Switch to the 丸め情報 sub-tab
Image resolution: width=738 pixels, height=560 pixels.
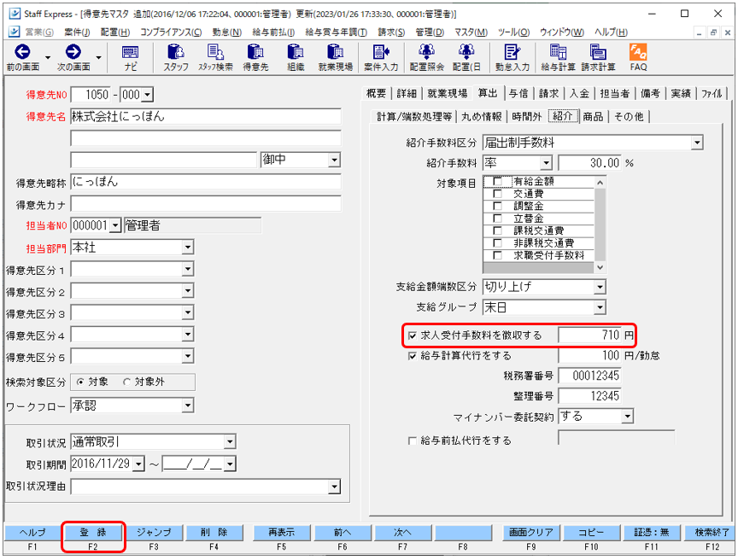[482, 117]
